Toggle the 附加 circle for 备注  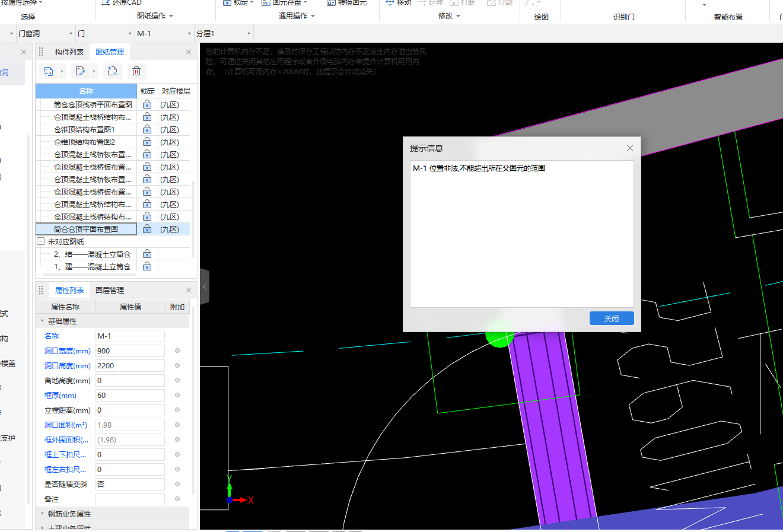click(177, 499)
